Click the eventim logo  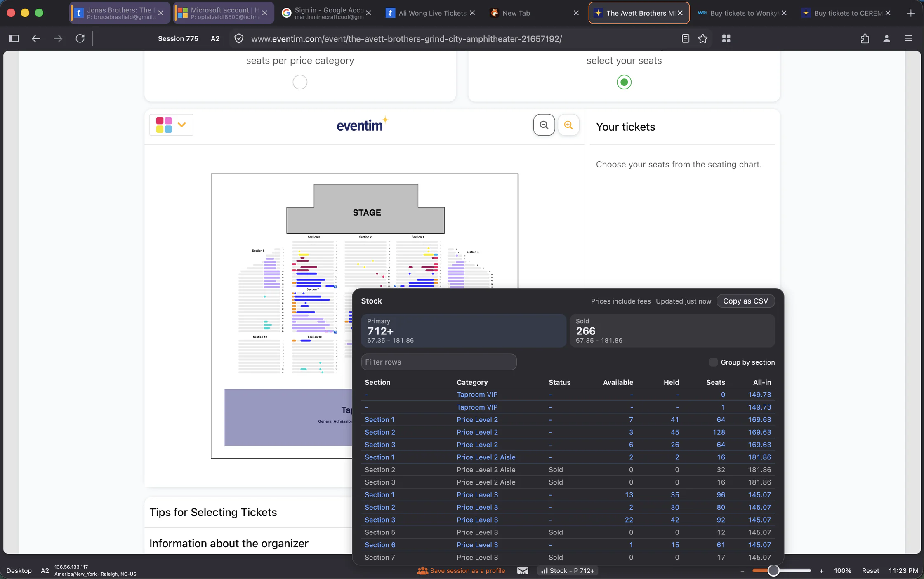[363, 124]
